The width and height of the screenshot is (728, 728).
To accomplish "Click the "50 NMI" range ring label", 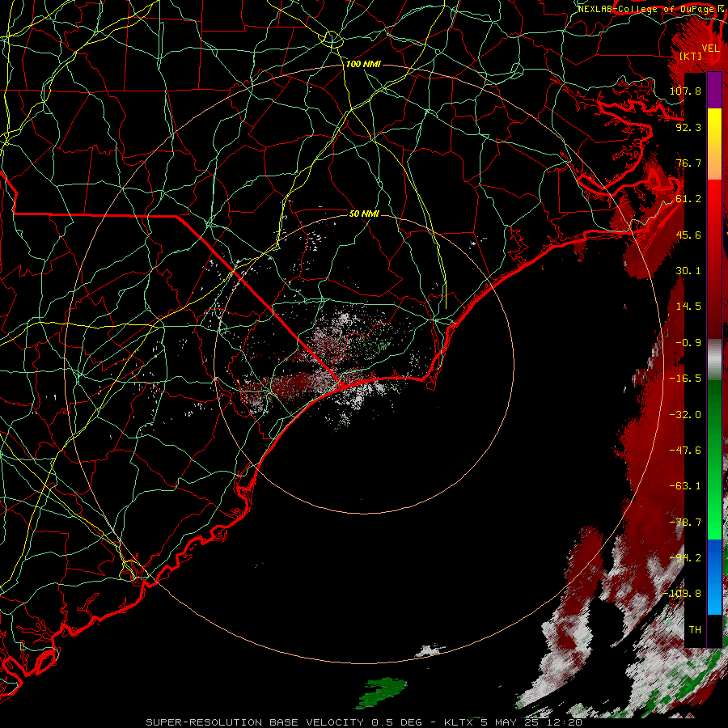I will [x=364, y=214].
